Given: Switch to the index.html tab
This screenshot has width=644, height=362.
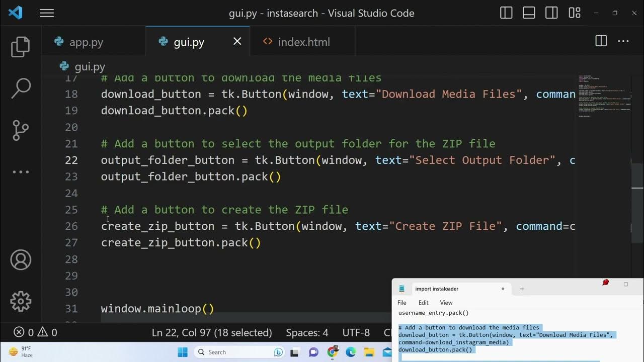Looking at the screenshot, I should coord(303,42).
